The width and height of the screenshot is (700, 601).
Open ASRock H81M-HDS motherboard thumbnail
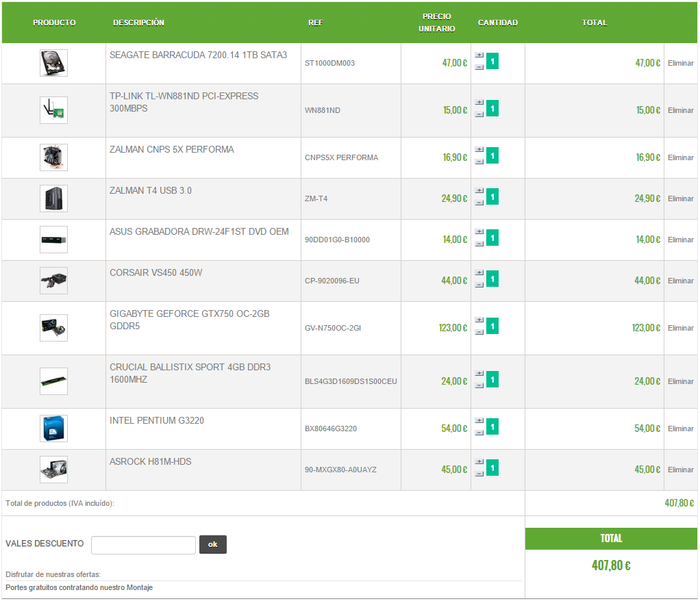click(x=53, y=470)
